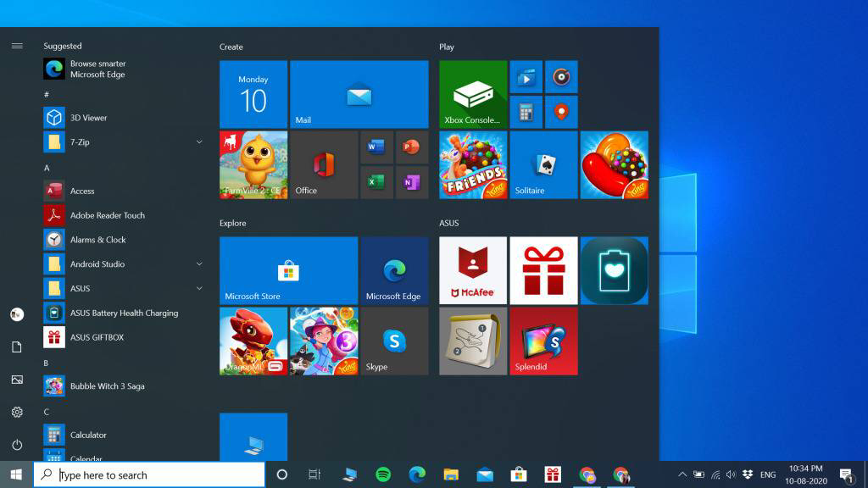Launch Bubble Witch 3 Saga from list
Viewport: 868px width, 488px height.
(122, 385)
